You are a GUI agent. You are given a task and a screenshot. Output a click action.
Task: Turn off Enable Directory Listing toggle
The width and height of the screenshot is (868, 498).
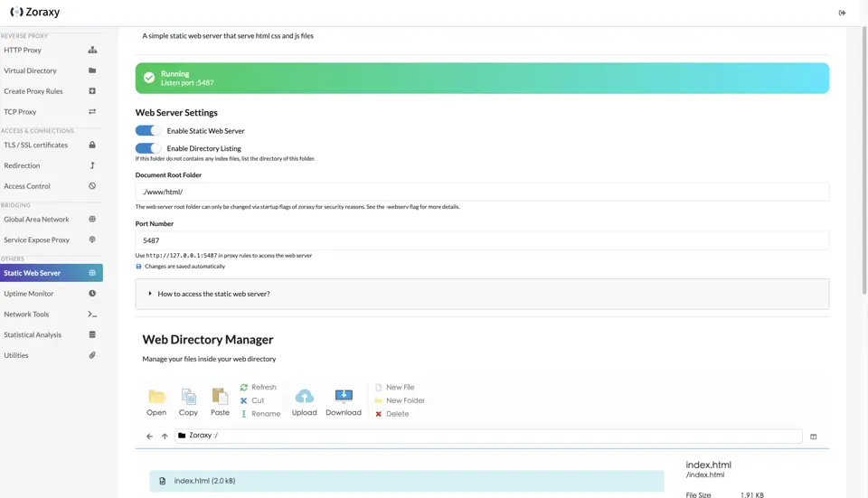click(x=147, y=148)
